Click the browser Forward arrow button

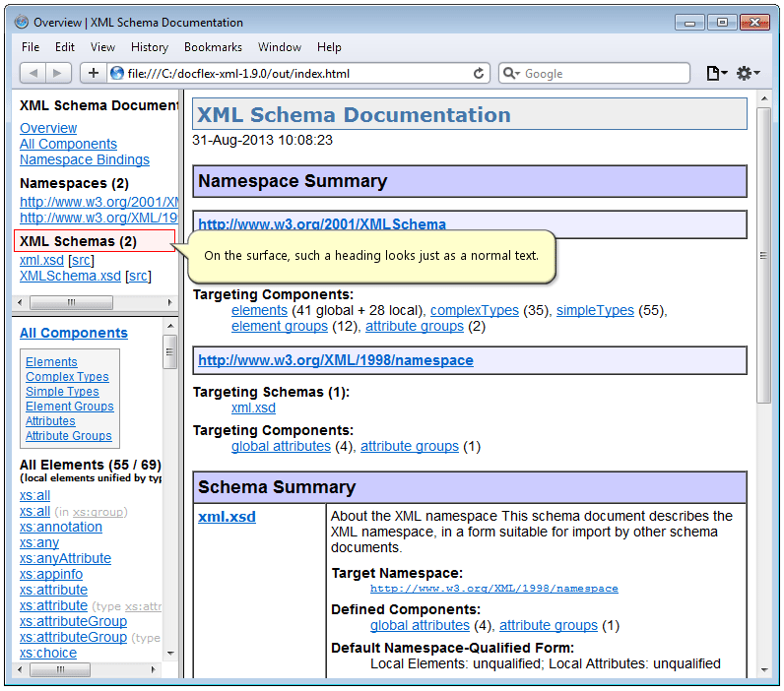(x=59, y=73)
